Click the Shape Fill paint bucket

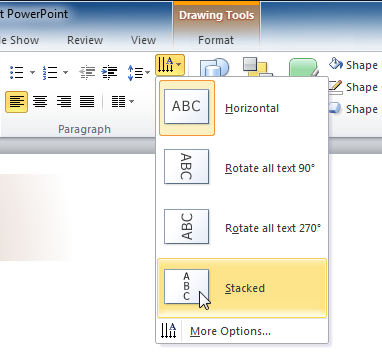click(x=336, y=63)
